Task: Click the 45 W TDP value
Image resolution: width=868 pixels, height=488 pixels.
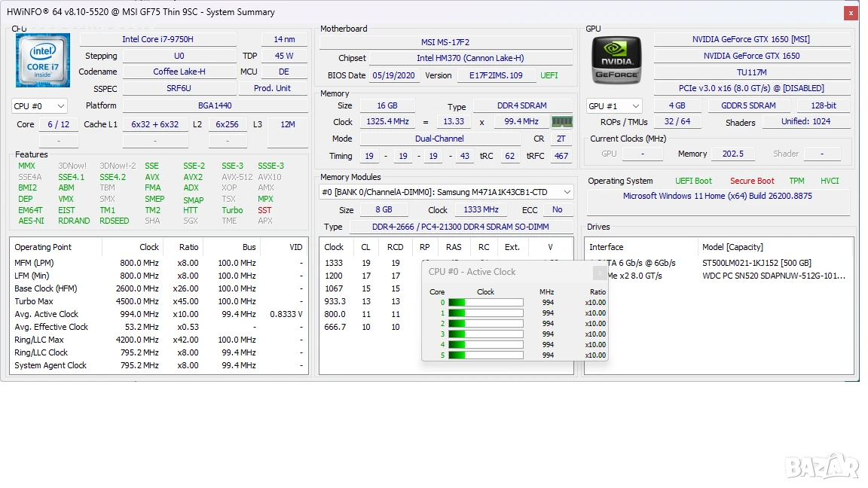Action: tap(284, 56)
